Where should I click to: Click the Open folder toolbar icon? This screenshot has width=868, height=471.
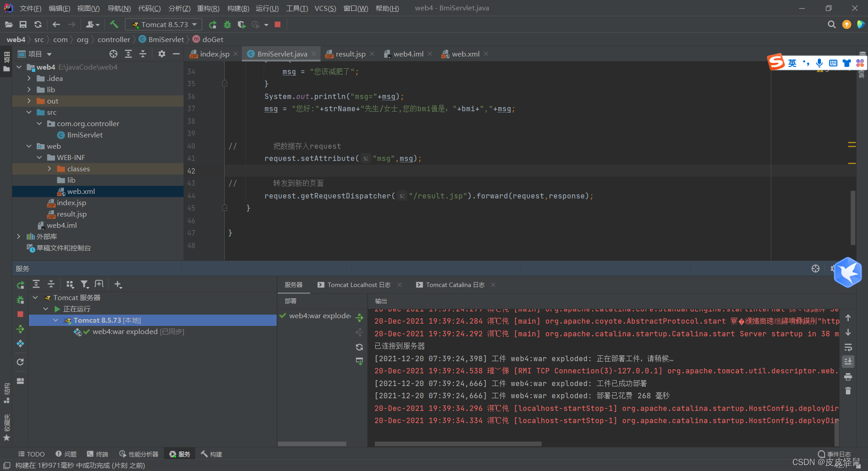[9, 24]
